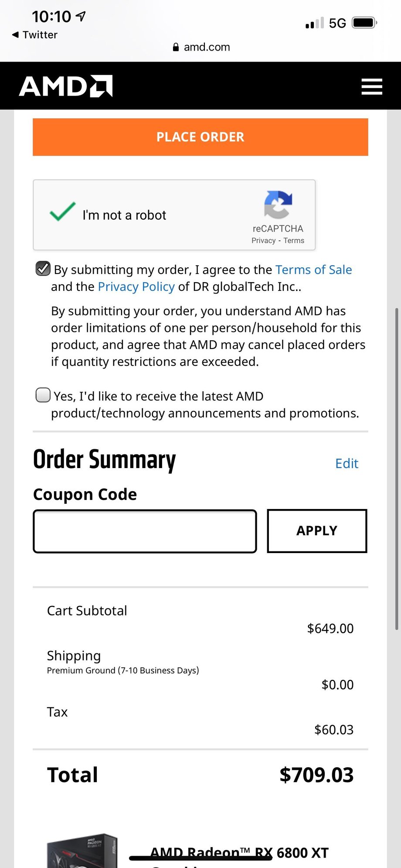Enable AMD announcements and promotions checkbox
This screenshot has width=401, height=868.
coord(43,395)
